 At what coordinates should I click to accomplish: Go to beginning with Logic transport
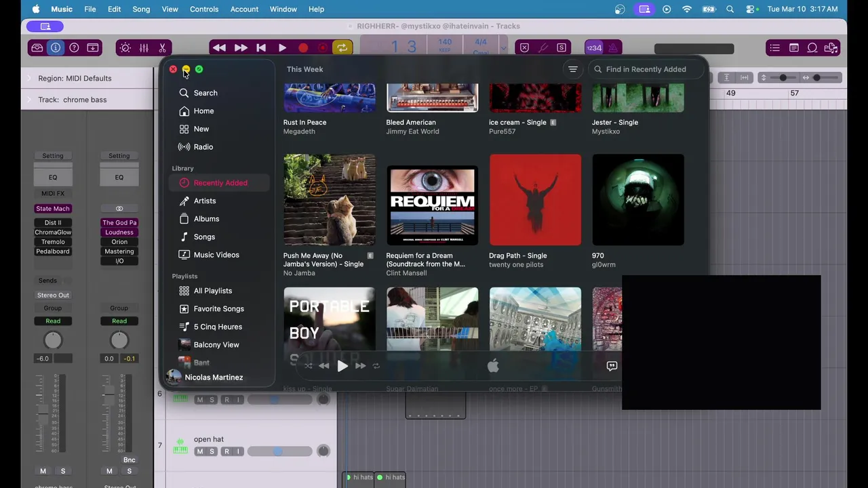coord(261,47)
